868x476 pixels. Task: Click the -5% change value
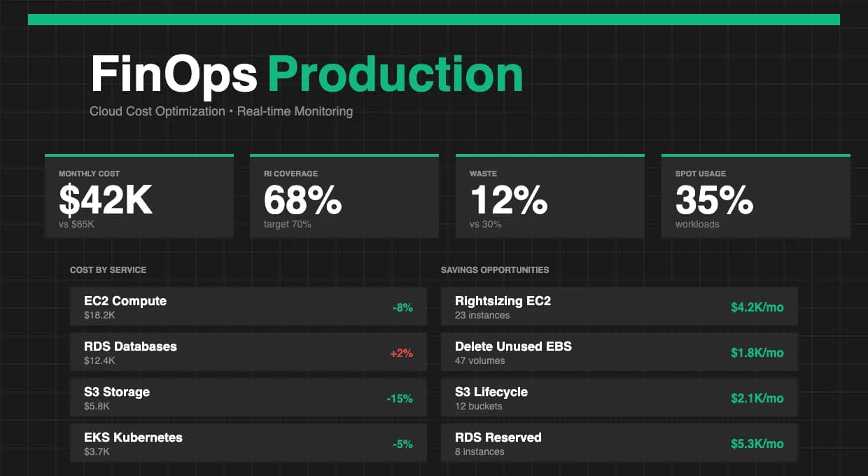tap(402, 444)
